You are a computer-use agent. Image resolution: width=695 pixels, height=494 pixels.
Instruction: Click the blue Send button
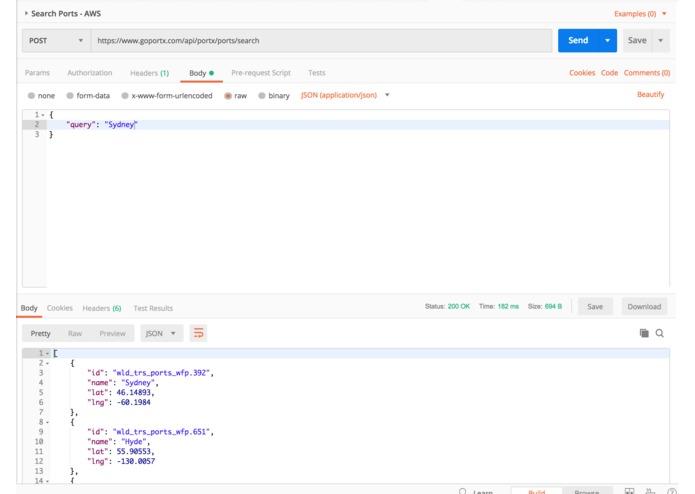click(578, 40)
